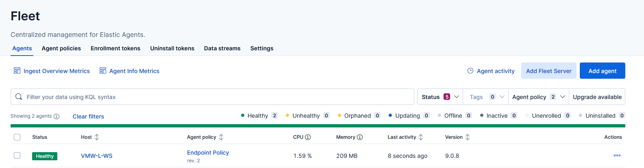
Task: Tick the checkbox for VMW-L-WS row
Action: click(17, 156)
